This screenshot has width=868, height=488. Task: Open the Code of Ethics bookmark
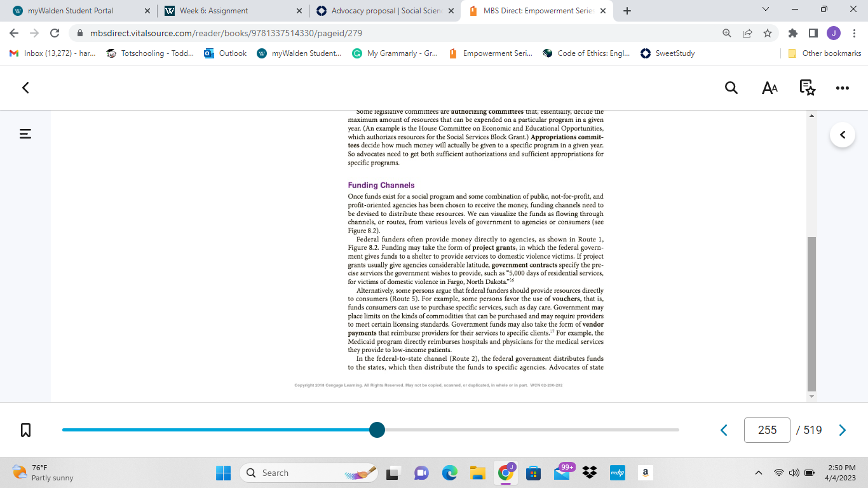point(587,53)
